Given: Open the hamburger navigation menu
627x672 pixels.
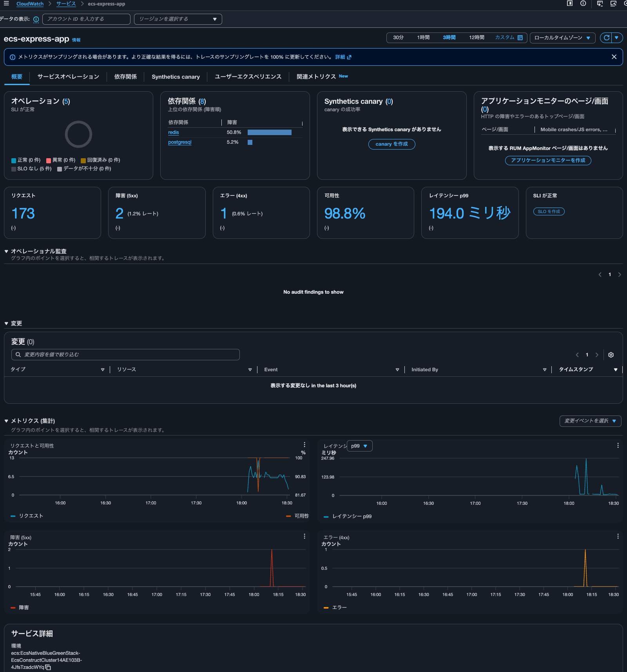Looking at the screenshot, I should click(6, 4).
